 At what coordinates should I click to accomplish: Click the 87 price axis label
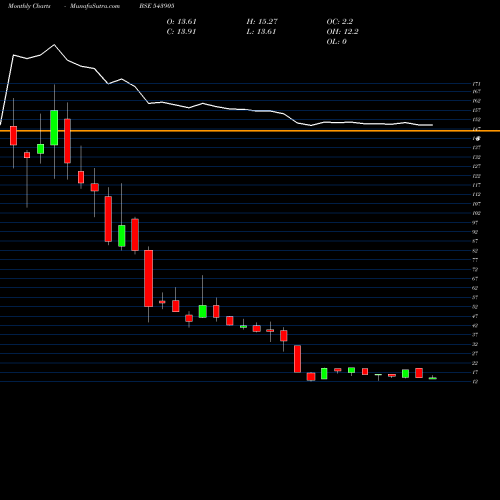(475, 241)
